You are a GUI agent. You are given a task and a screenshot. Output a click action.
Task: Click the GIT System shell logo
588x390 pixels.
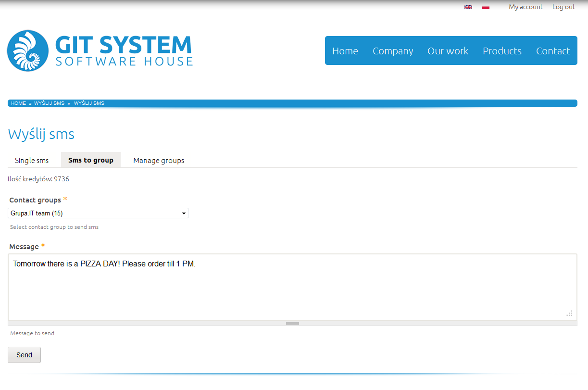tap(28, 50)
